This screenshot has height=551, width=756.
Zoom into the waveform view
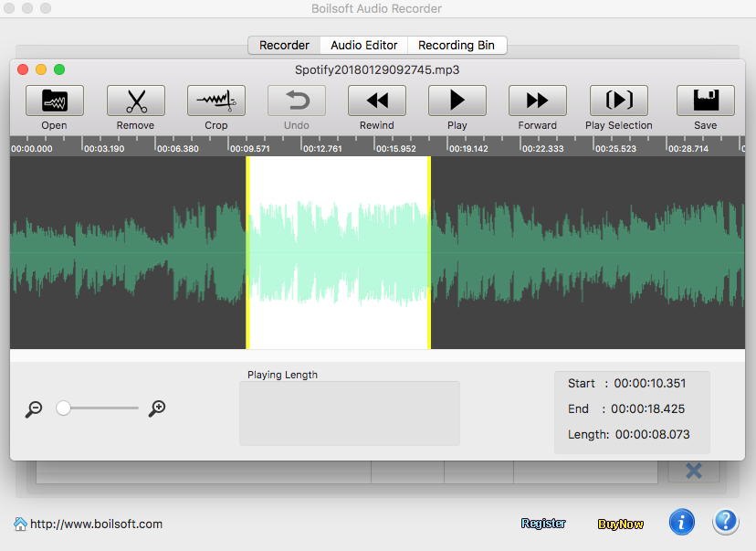point(156,408)
